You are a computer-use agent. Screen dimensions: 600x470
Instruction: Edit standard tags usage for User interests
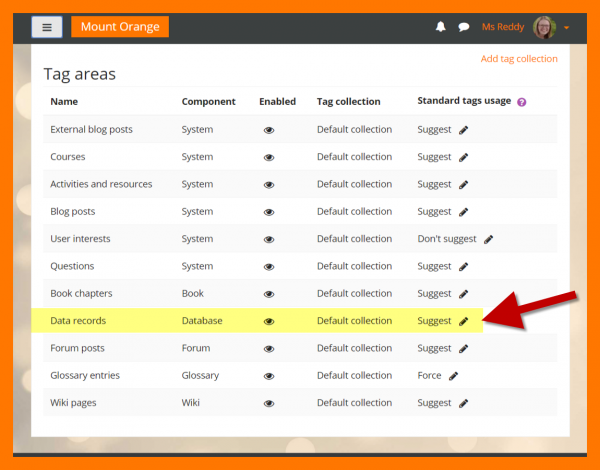(488, 239)
